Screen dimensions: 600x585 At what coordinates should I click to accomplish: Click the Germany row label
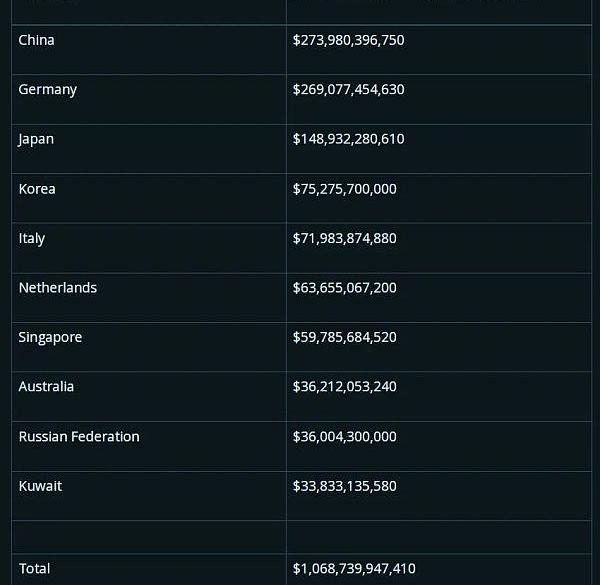click(48, 89)
